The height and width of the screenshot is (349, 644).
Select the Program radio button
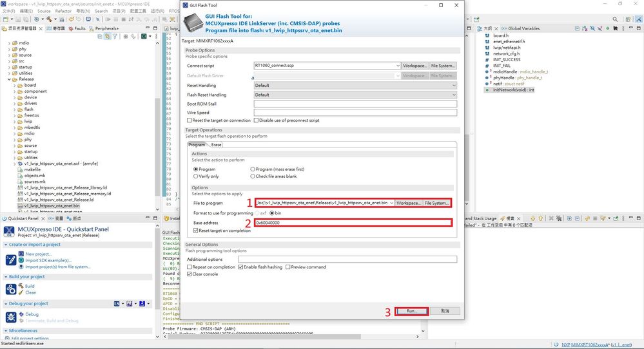[195, 169]
